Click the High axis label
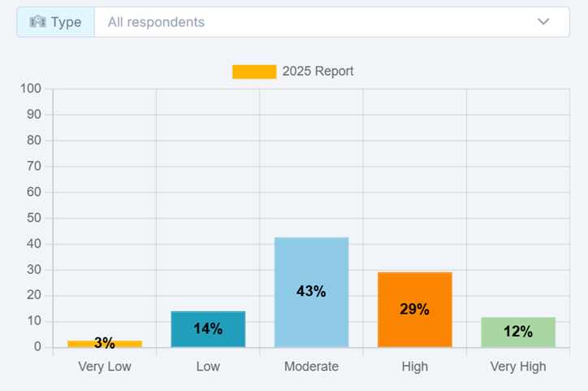The height and width of the screenshot is (391, 588). 414,367
